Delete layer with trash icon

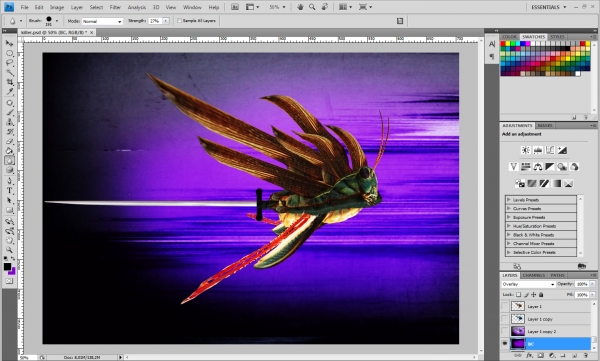585,356
